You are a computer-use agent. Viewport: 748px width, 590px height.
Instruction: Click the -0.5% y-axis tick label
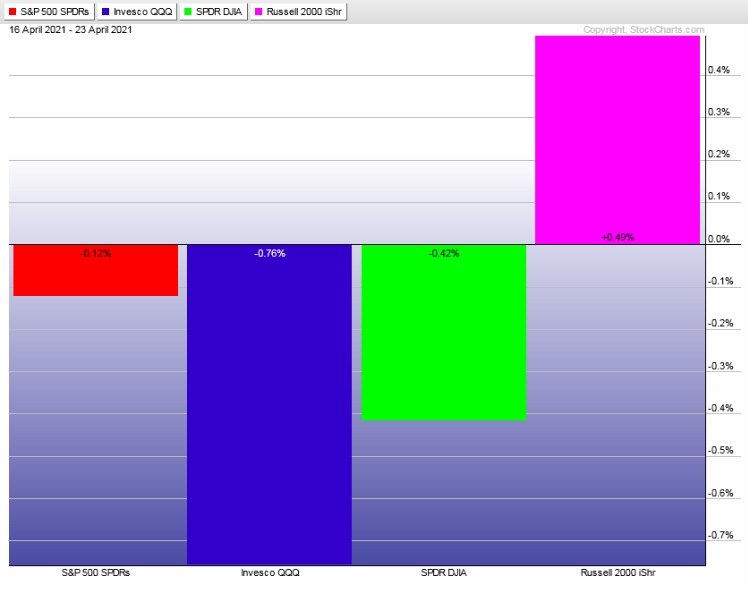pos(720,450)
